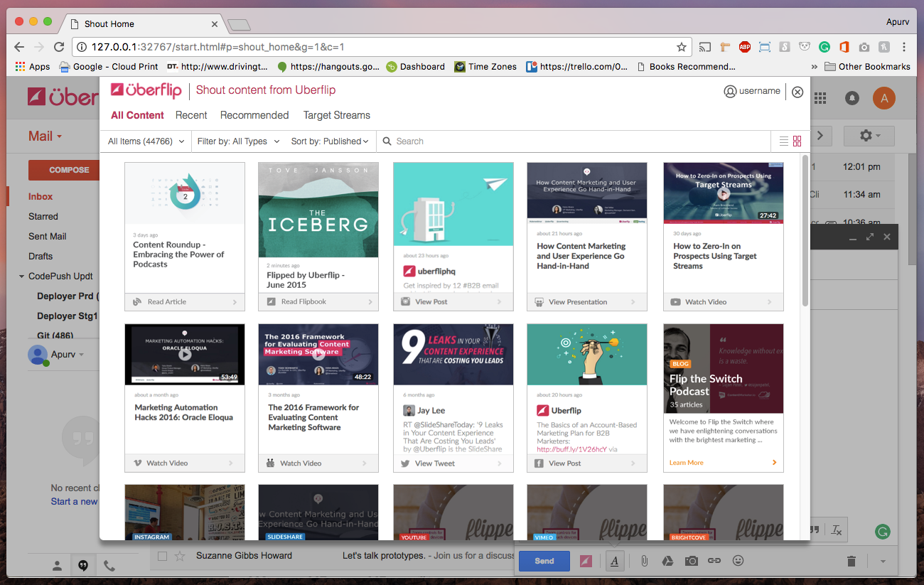Open the Dashboard bookmark
924x585 pixels.
[415, 67]
